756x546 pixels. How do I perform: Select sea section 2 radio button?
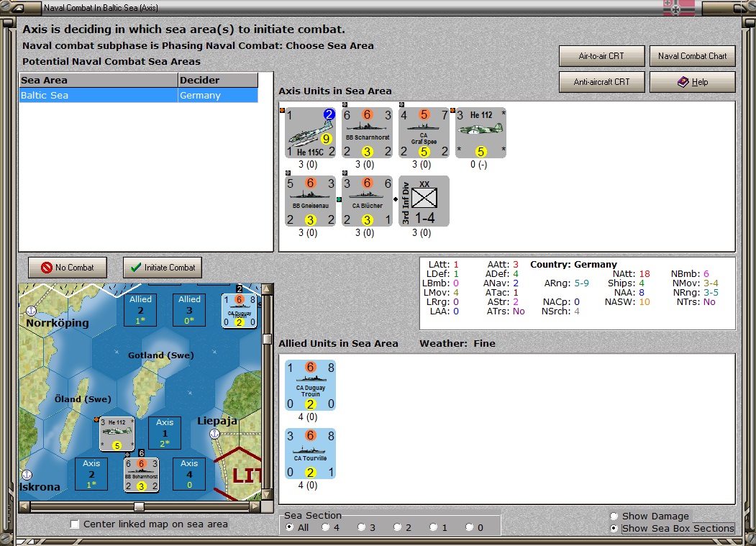pos(397,527)
